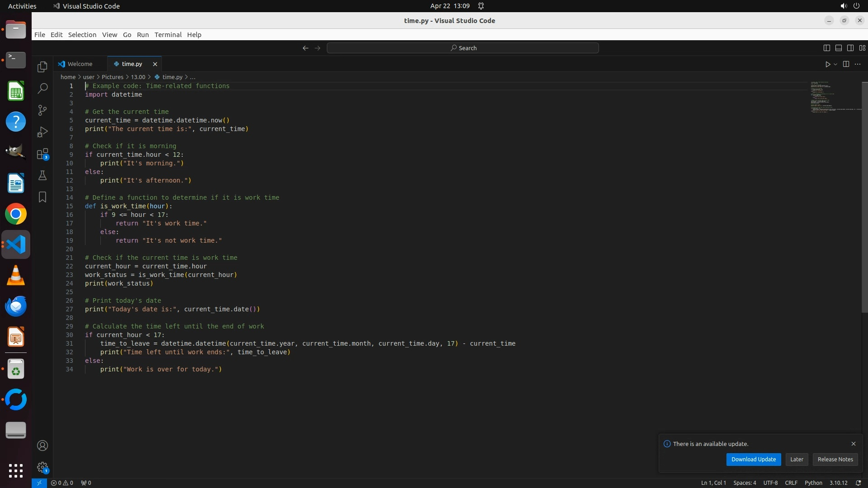
Task: Open the Testing flask icon view
Action: [42, 175]
